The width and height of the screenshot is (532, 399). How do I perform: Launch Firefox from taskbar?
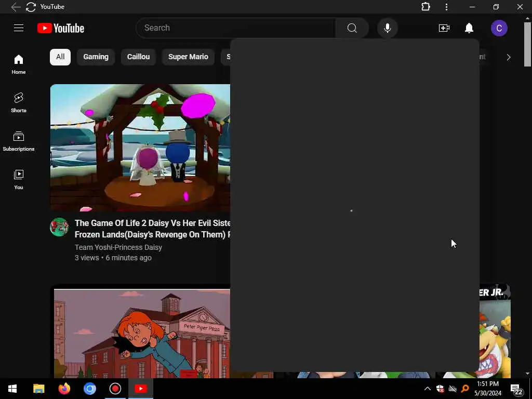click(64, 389)
